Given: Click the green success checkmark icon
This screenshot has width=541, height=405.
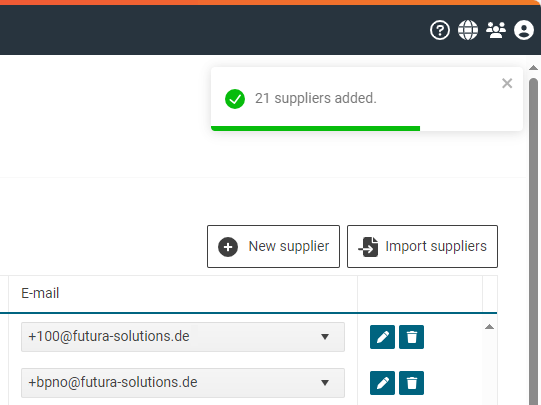Looking at the screenshot, I should point(235,99).
